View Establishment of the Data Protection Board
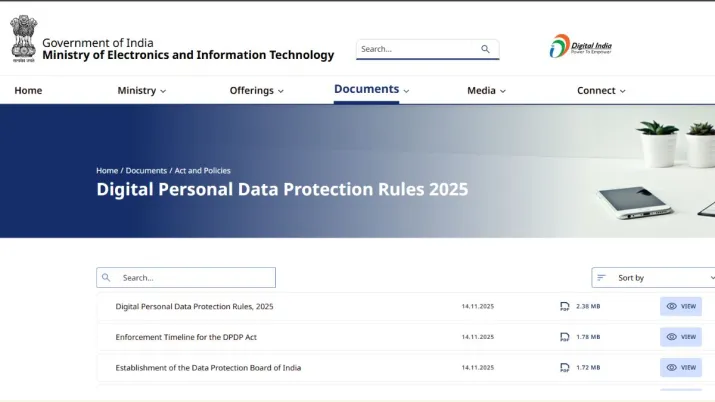This screenshot has width=715, height=402. [680, 368]
